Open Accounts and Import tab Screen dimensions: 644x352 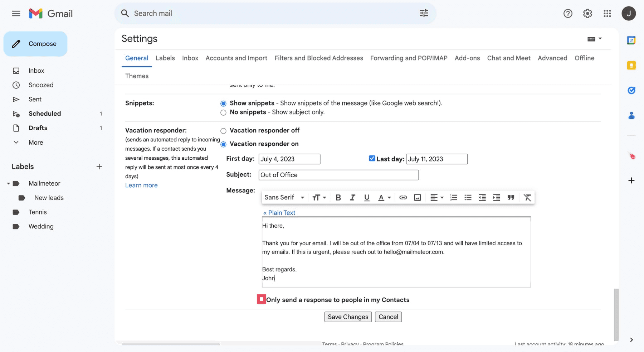236,58
